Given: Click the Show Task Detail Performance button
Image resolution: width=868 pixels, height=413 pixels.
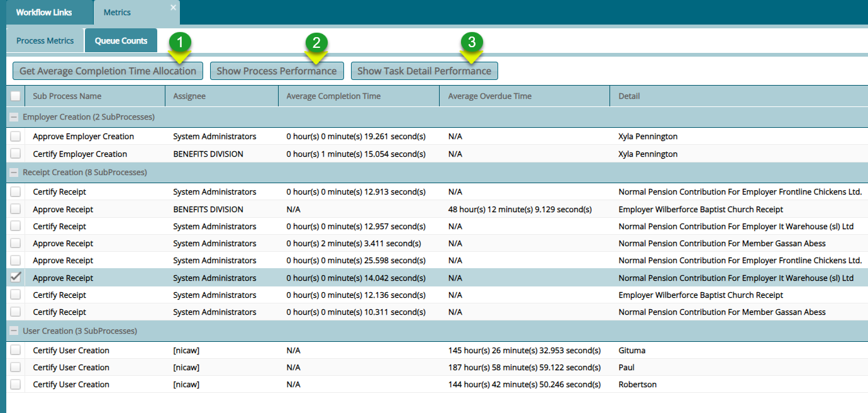Looking at the screenshot, I should coord(424,71).
